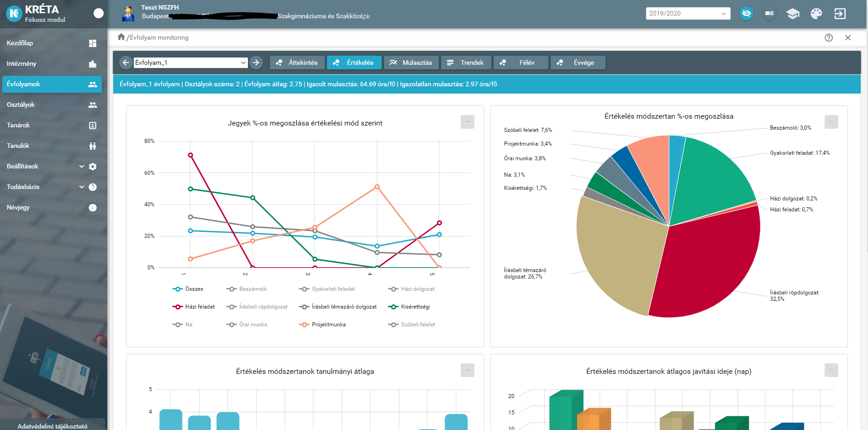Toggle Írásbeli röpdolgozat series in legend
The width and height of the screenshot is (868, 430).
257,307
